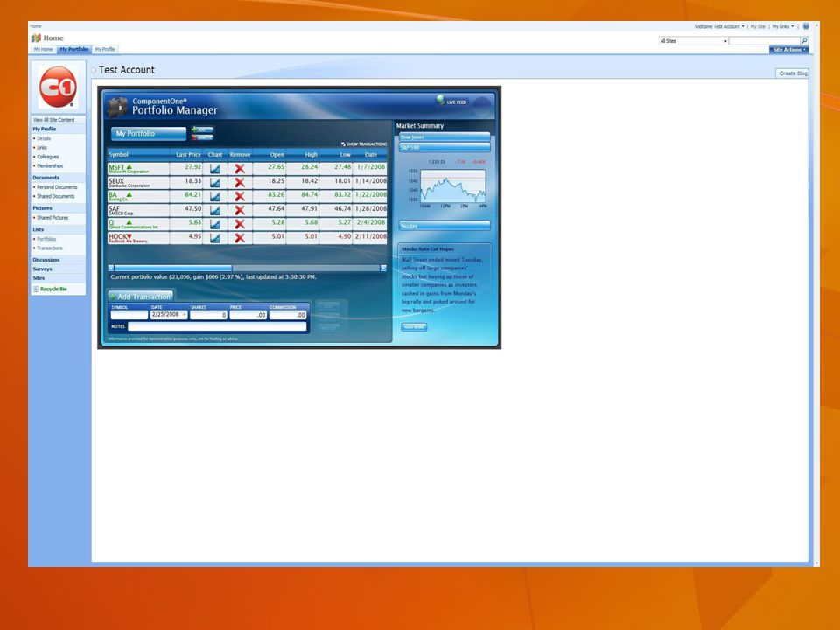840x630 pixels.
Task: Click the My Site link
Action: [x=758, y=26]
